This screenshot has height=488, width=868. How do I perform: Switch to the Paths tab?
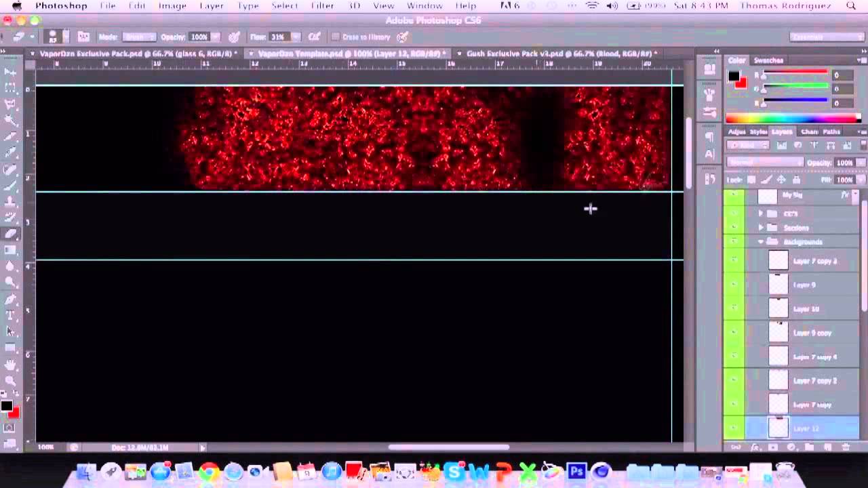(831, 131)
